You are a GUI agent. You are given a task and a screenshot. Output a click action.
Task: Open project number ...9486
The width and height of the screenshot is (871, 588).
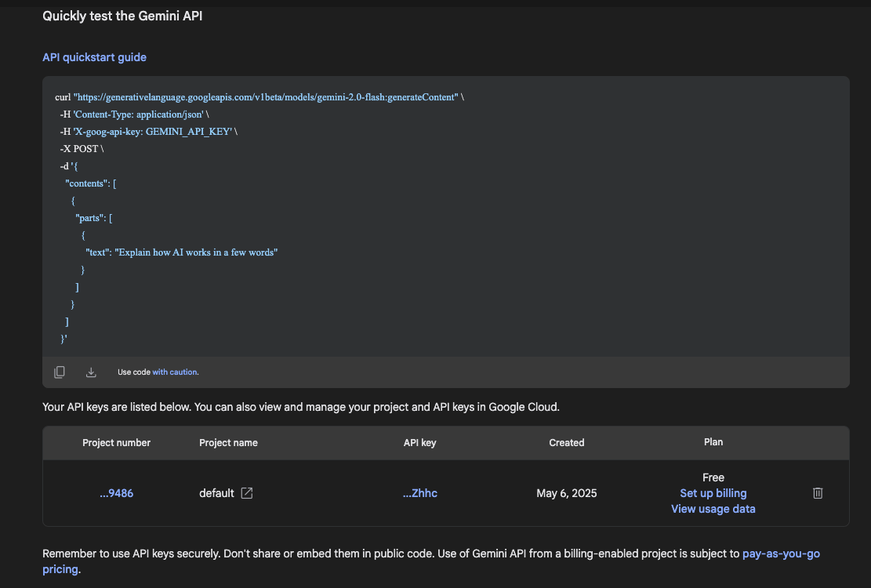tap(117, 493)
